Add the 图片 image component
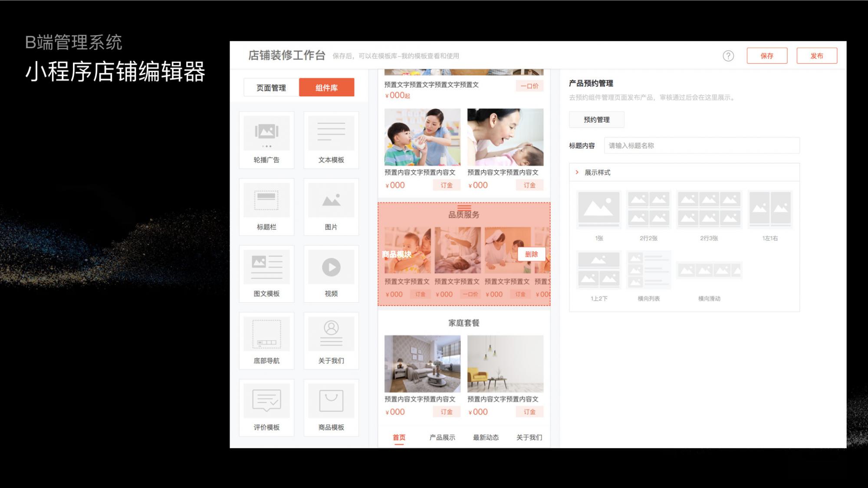This screenshot has width=868, height=488. 331,207
